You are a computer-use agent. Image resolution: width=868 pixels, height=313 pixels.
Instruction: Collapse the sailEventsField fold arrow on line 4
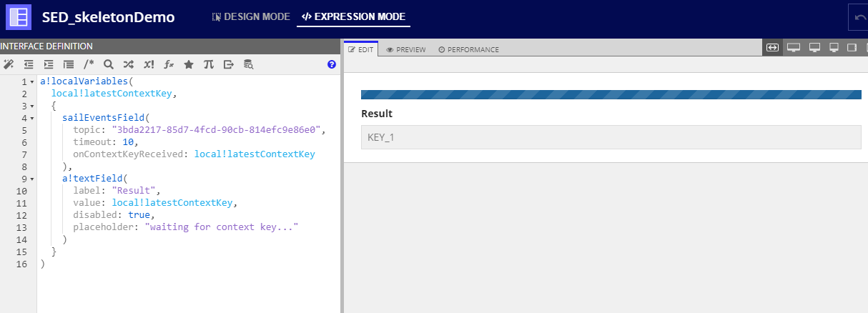pos(32,118)
